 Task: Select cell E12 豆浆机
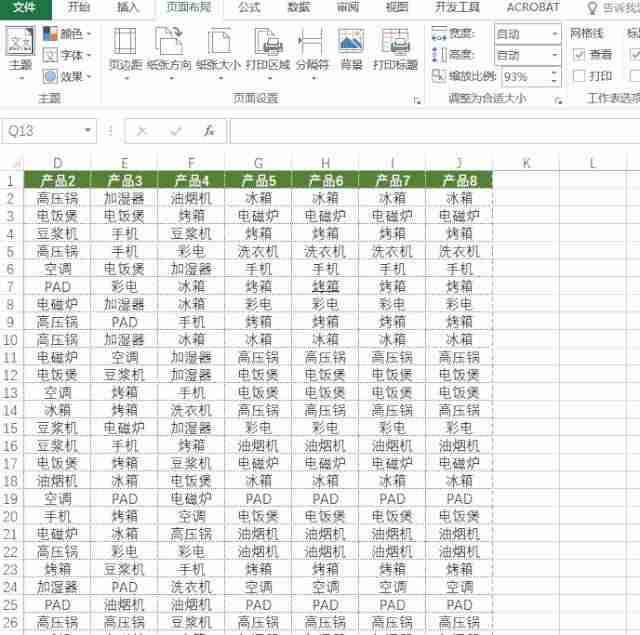coord(124,375)
